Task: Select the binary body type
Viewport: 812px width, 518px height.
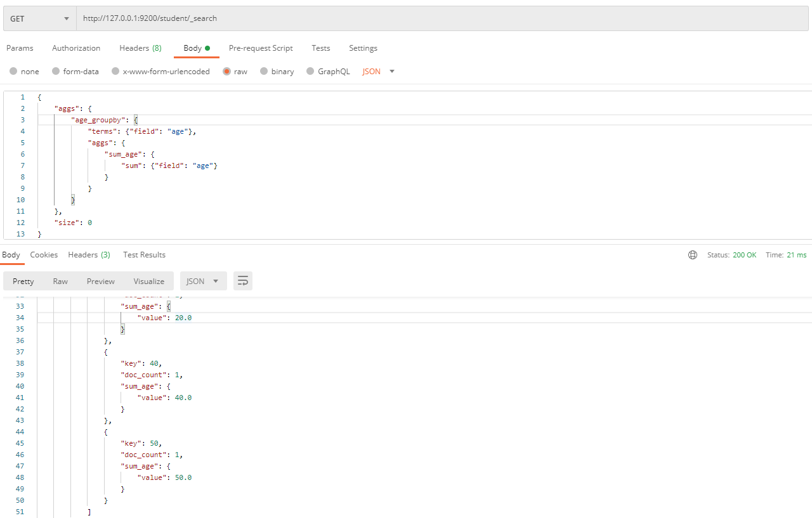Action: click(x=277, y=72)
